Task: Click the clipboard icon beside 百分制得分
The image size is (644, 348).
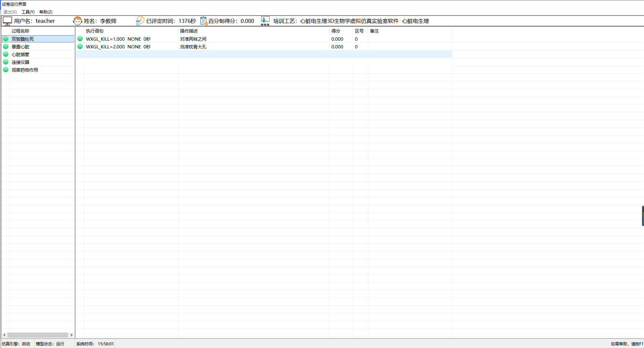Action: pyautogui.click(x=204, y=21)
